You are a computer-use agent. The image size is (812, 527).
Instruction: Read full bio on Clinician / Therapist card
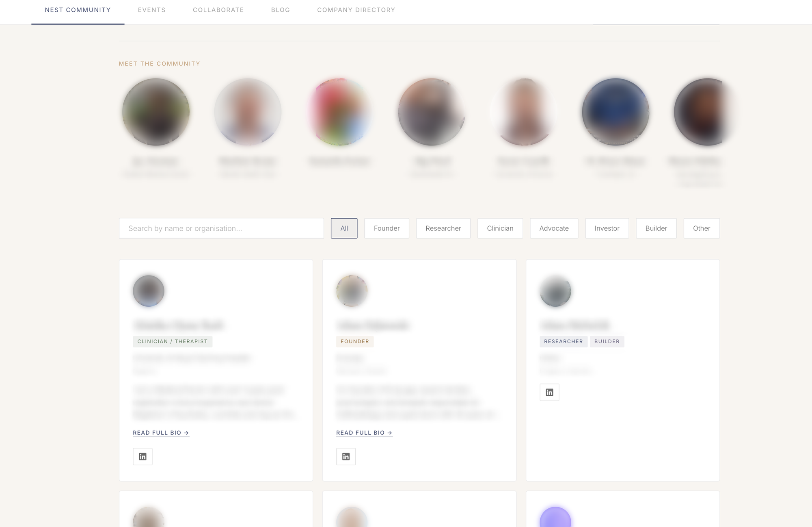click(x=161, y=433)
